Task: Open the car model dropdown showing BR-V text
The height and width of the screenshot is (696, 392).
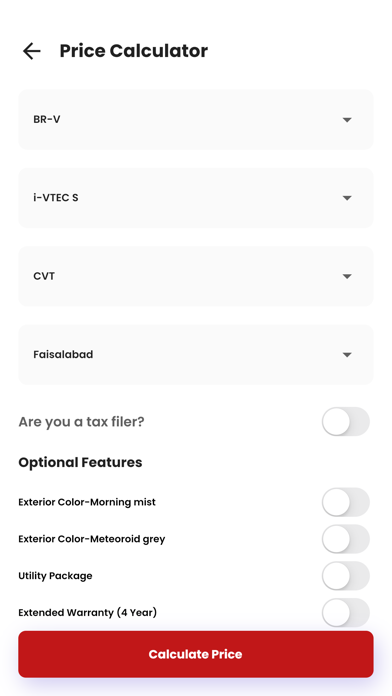Action: pos(196,120)
